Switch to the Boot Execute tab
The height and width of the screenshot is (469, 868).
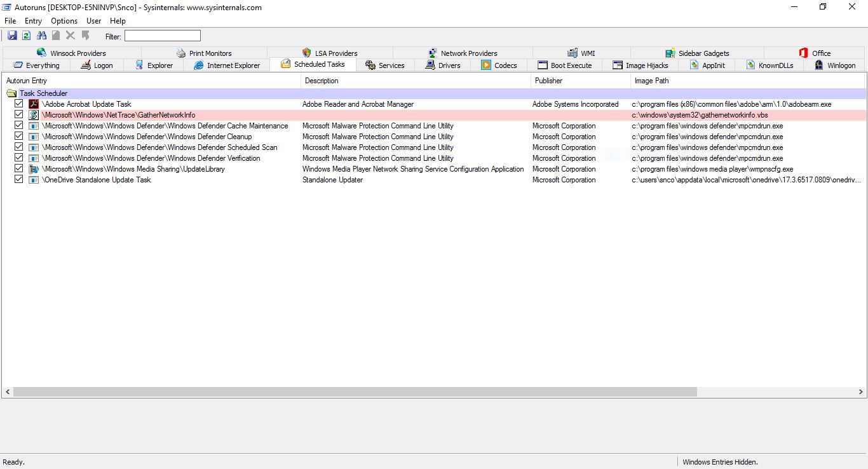tap(564, 65)
